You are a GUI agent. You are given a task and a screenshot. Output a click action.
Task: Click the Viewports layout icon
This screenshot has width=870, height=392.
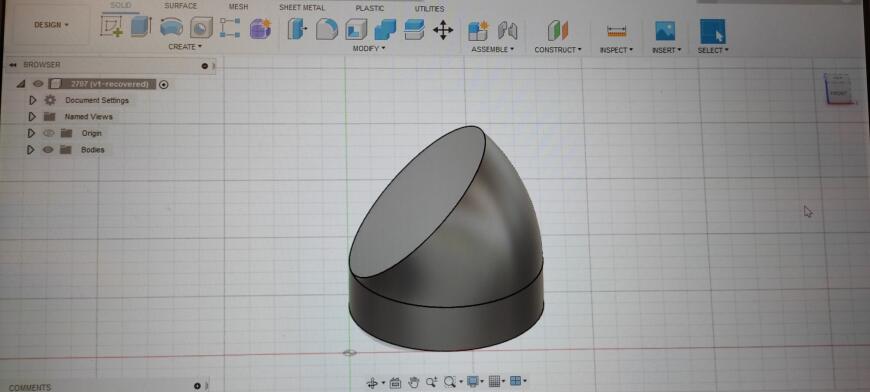[x=515, y=380]
